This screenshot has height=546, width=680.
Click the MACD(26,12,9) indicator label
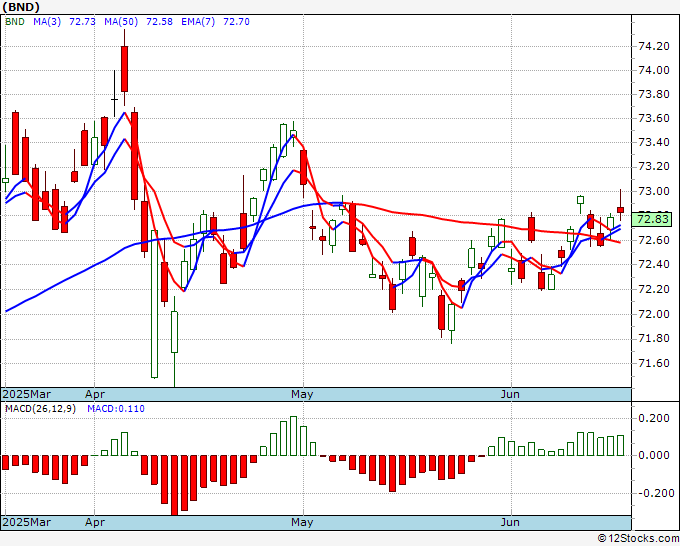[x=40, y=409]
